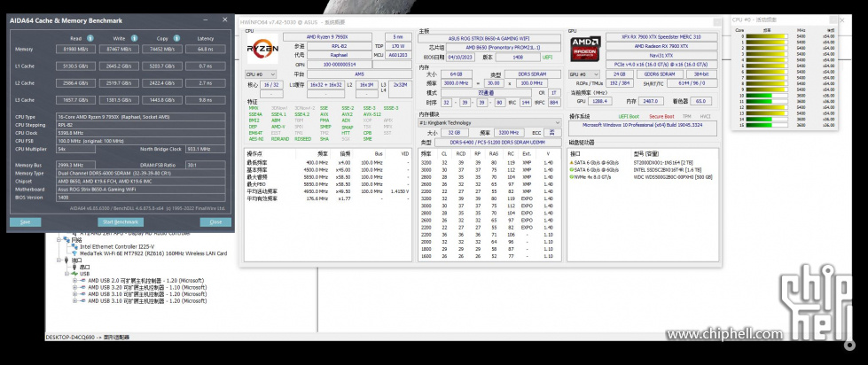This screenshot has height=365, width=868.
Task: Click the Save button in AIDA64
Action: [x=25, y=221]
